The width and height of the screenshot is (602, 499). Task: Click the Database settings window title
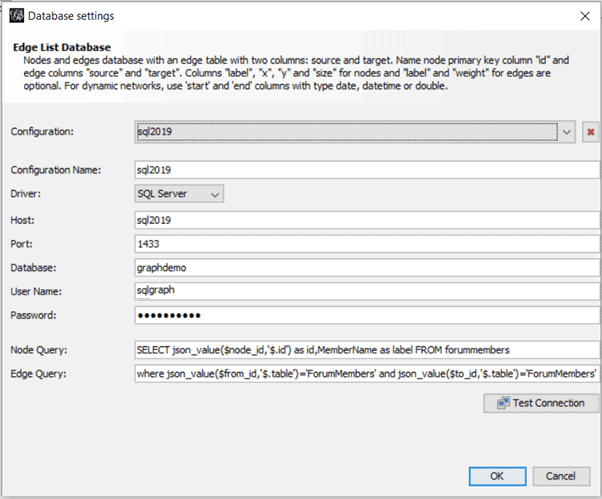click(71, 16)
